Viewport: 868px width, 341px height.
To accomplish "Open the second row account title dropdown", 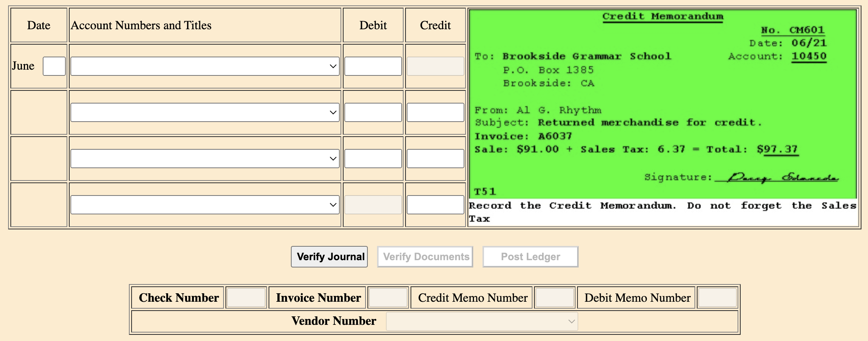I will tap(205, 112).
